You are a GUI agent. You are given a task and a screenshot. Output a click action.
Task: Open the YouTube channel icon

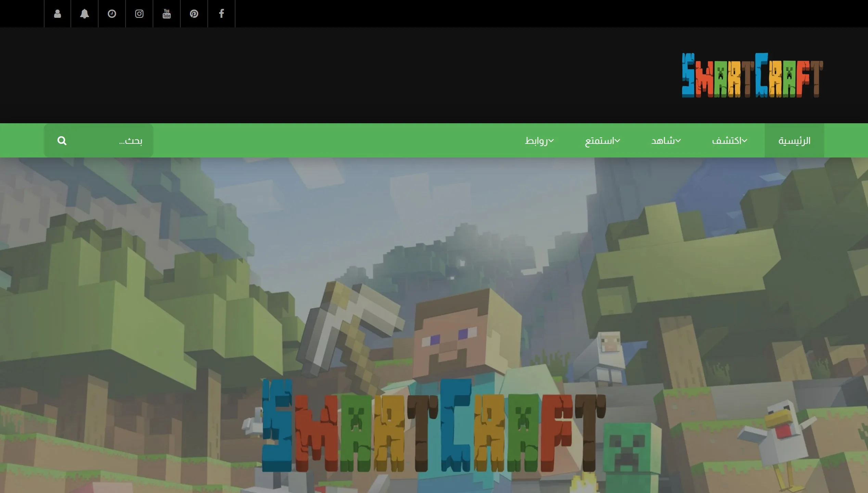[167, 14]
